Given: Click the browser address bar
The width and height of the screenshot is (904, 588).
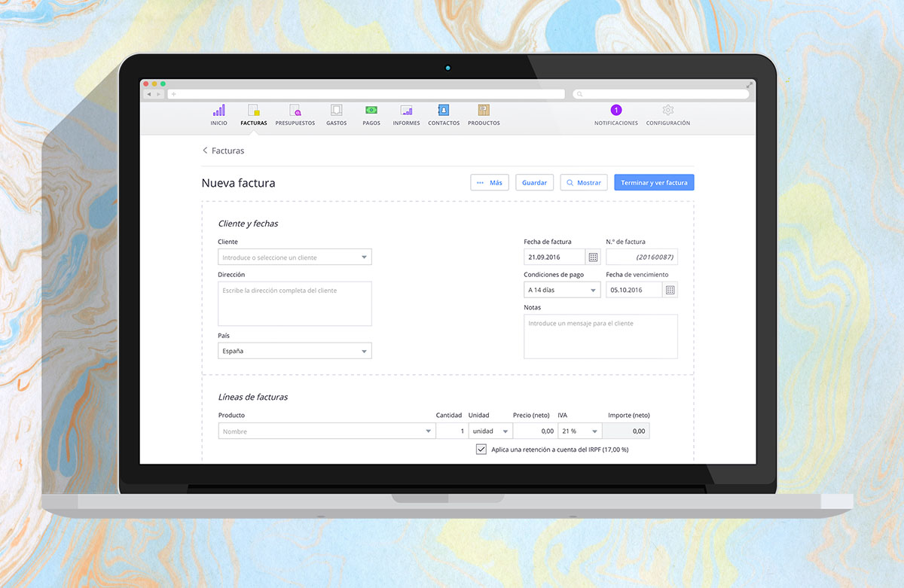Looking at the screenshot, I should coord(365,94).
